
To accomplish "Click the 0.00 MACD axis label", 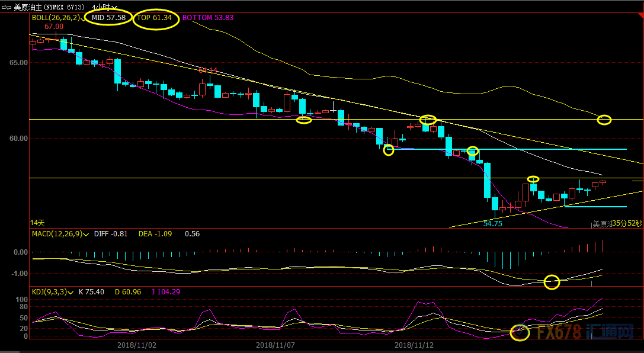I will [x=21, y=252].
